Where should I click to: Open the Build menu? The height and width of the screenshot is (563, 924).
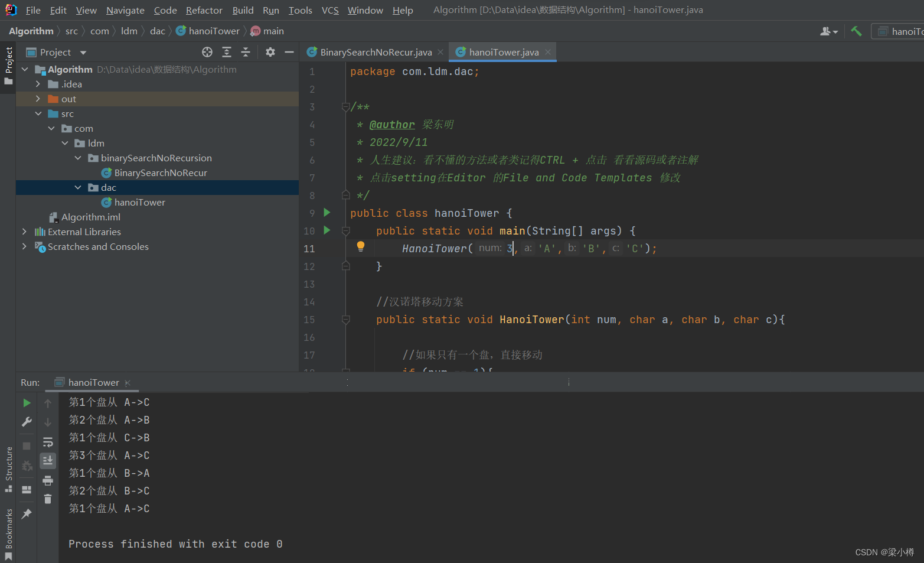[243, 10]
